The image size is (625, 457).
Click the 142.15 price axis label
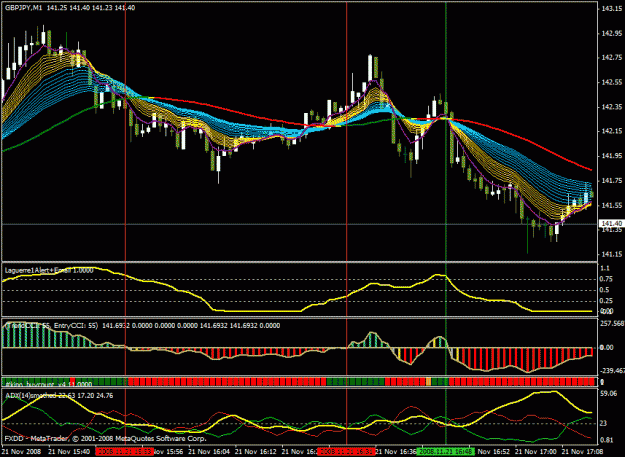pos(612,131)
